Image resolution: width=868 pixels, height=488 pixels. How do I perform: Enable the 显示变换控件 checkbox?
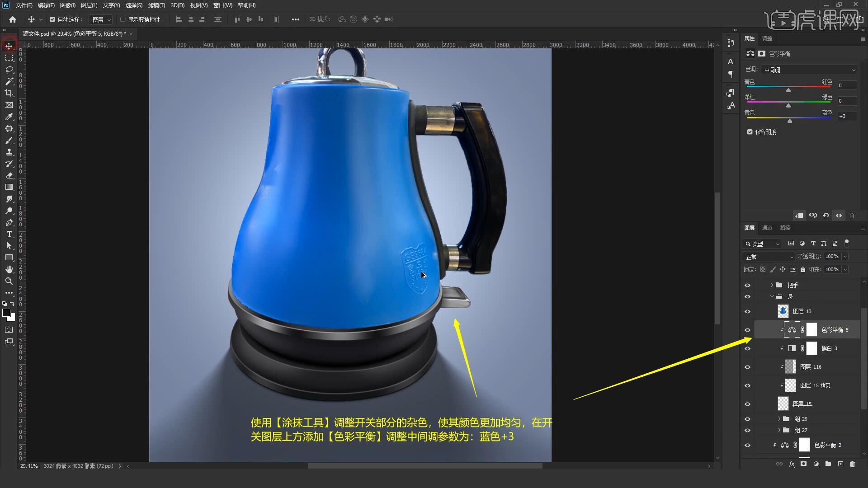point(123,19)
